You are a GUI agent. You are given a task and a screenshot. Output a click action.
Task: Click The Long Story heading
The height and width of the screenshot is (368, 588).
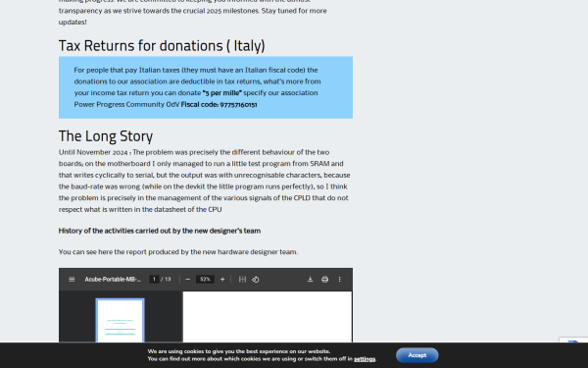point(106,136)
